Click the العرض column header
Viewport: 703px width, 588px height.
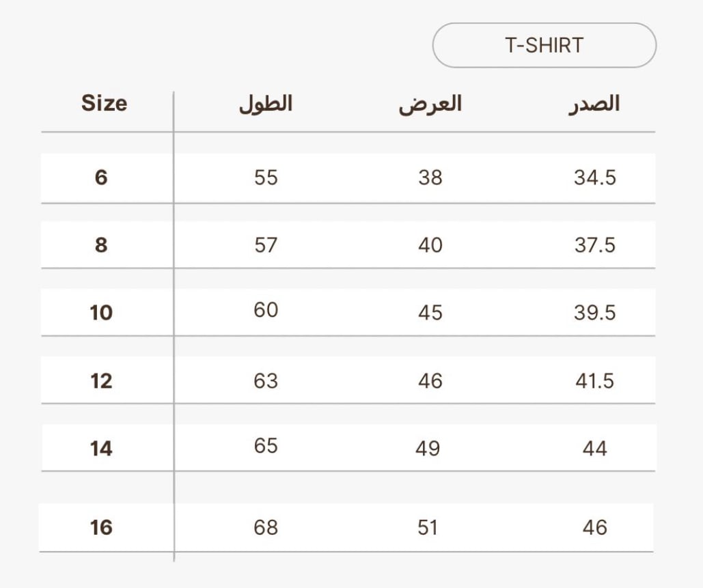pyautogui.click(x=430, y=104)
